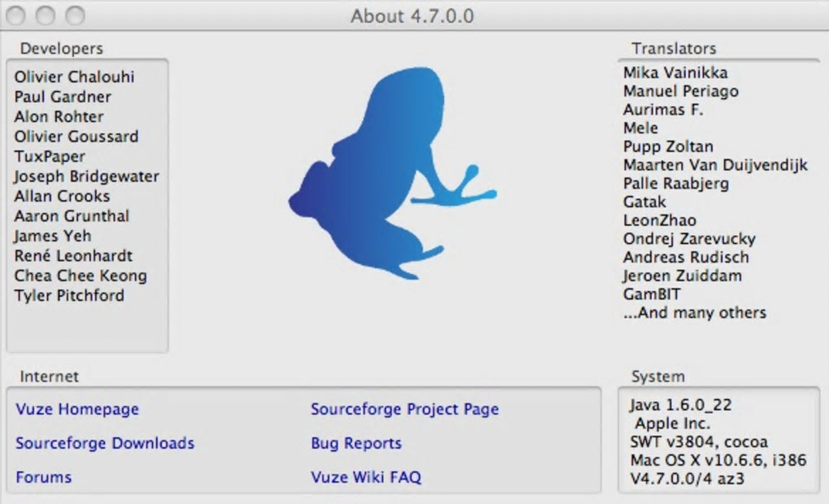The height and width of the screenshot is (504, 829).
Task: Click the Apple Inc. system entry
Action: [672, 424]
